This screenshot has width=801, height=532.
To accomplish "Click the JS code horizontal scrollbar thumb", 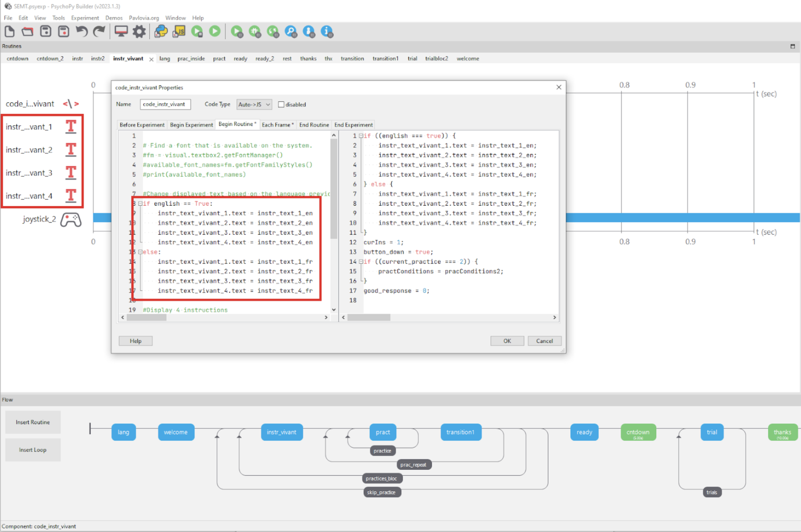I will [369, 317].
